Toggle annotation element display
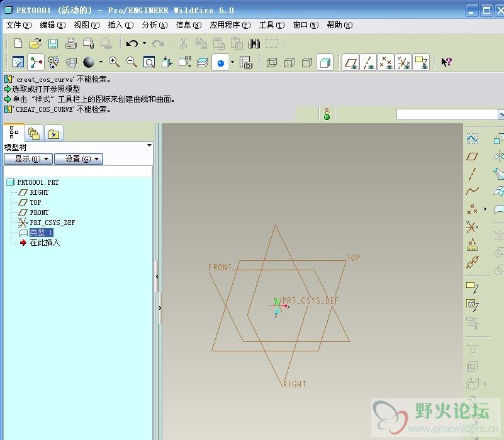The height and width of the screenshot is (440, 504). (x=421, y=62)
